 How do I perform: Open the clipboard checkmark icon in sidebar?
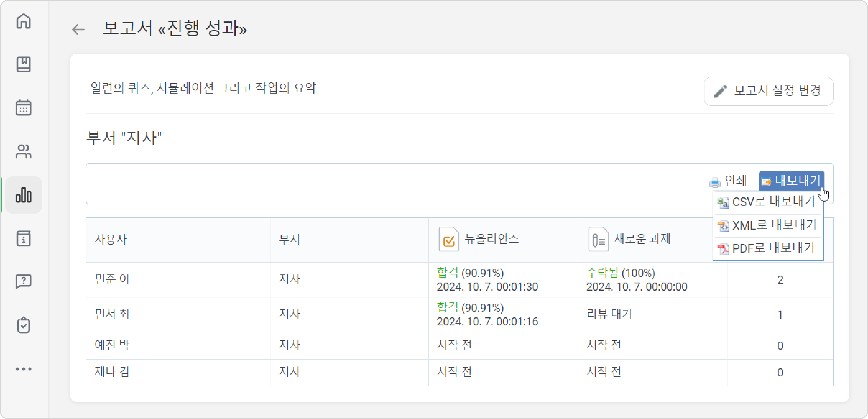coord(24,325)
